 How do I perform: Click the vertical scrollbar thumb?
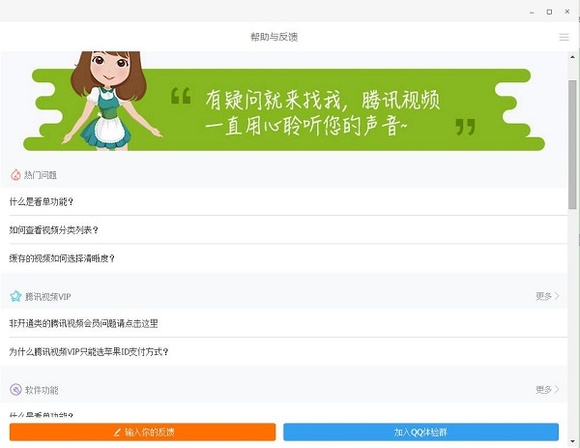(x=572, y=144)
